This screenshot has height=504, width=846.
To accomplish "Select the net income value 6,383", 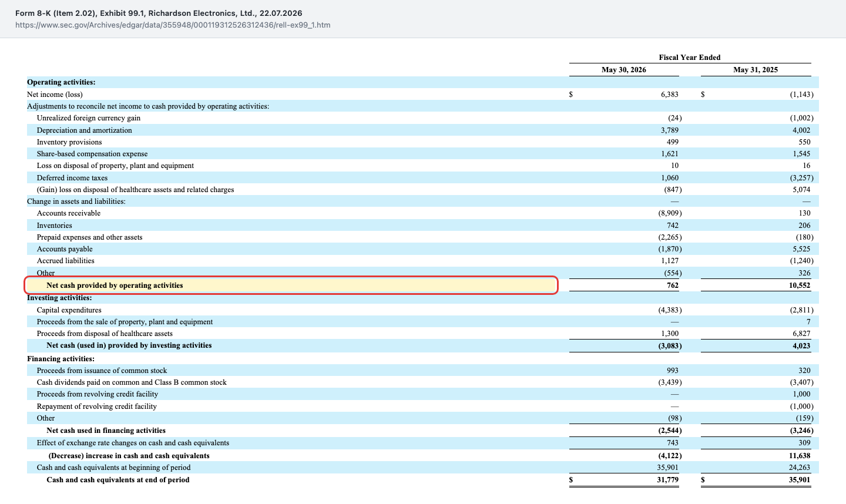I will click(x=669, y=94).
